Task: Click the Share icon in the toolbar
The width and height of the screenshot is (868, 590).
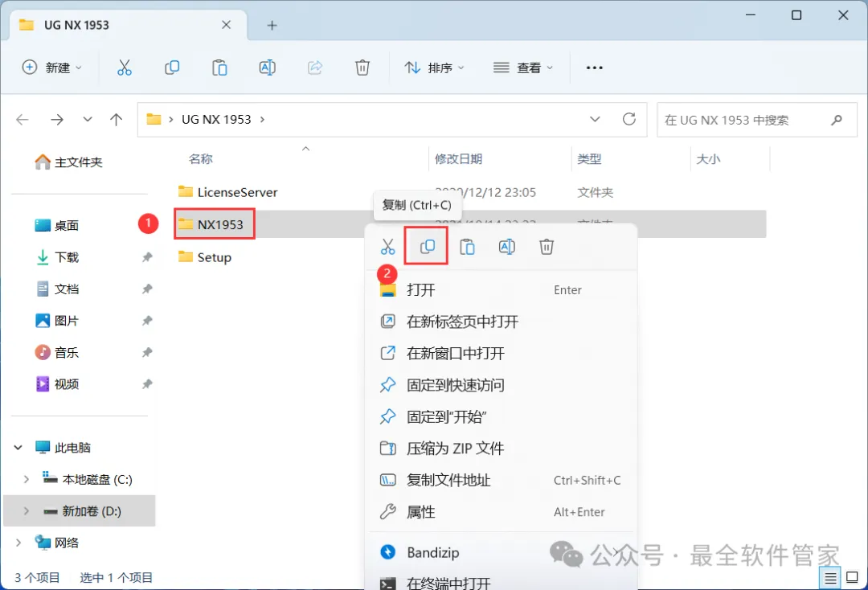Action: click(x=315, y=68)
